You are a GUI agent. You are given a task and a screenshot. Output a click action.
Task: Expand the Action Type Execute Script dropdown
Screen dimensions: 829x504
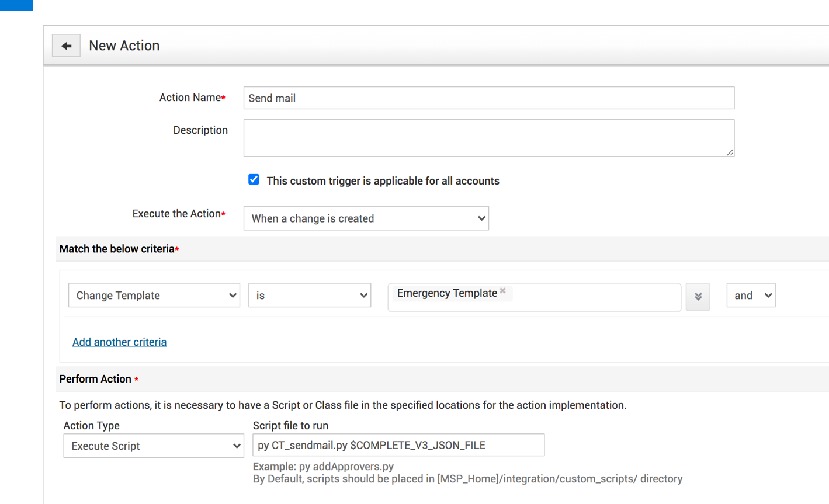(154, 446)
